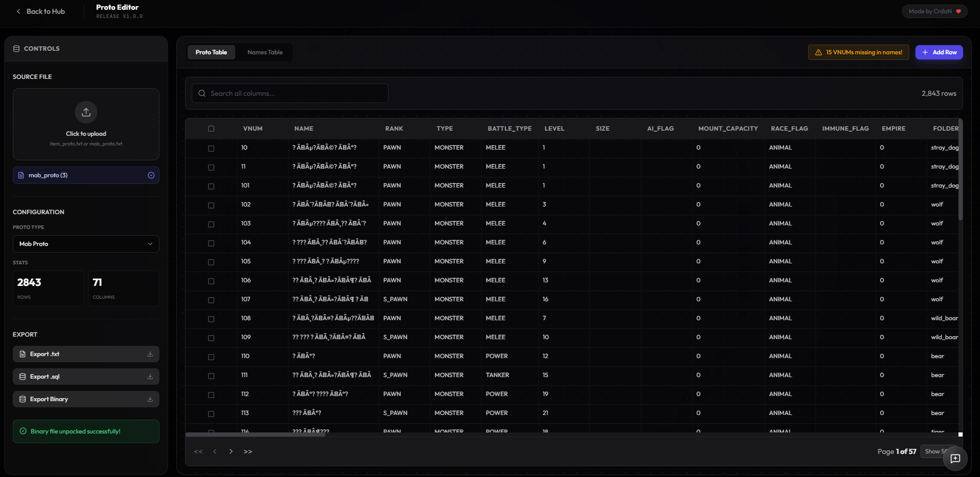Click the download icon on Export .sql
The width and height of the screenshot is (980, 477).
point(150,377)
